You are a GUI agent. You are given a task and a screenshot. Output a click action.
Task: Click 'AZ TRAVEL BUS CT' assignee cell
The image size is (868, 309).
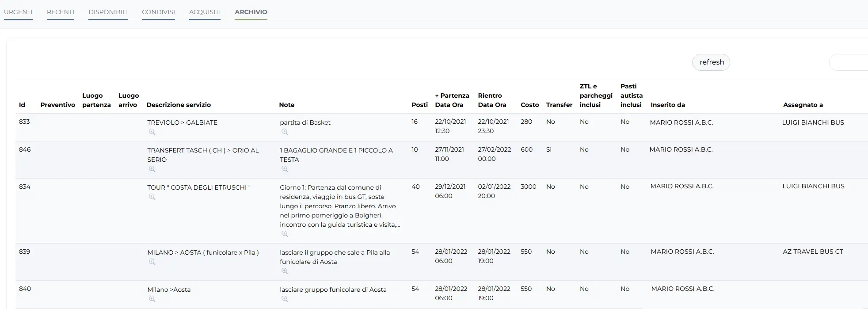point(813,252)
